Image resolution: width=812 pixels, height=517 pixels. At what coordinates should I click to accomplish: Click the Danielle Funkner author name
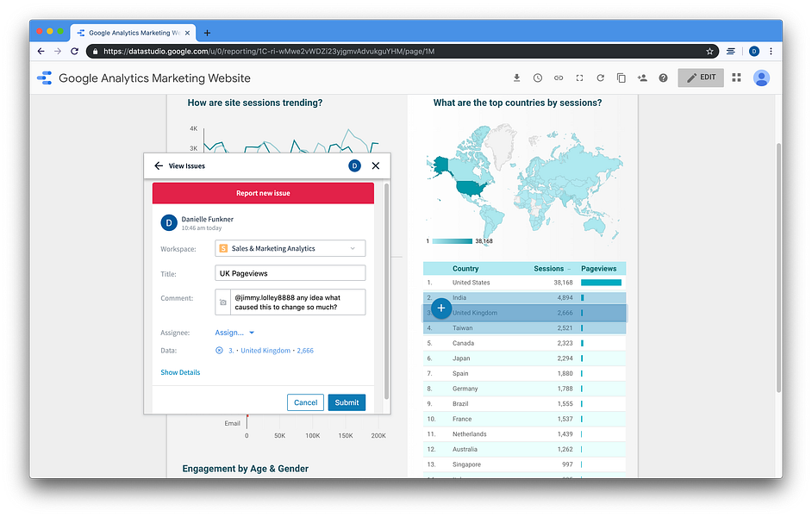pyautogui.click(x=207, y=219)
